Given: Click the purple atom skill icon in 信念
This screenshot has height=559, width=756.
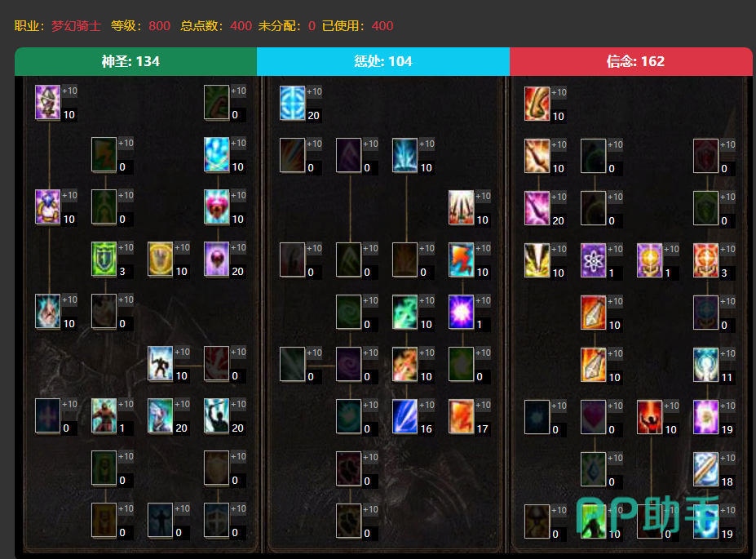Looking at the screenshot, I should 594,260.
